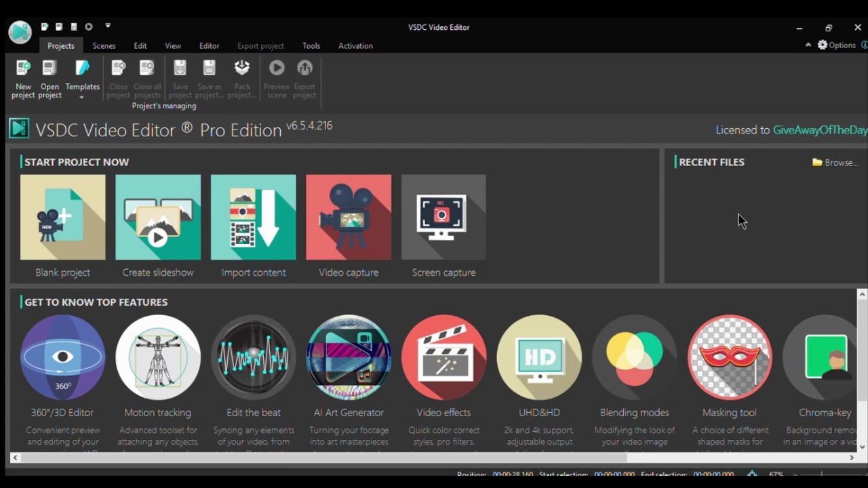
Task: Click the features horizontal scrollbar thumb
Action: pos(324,457)
